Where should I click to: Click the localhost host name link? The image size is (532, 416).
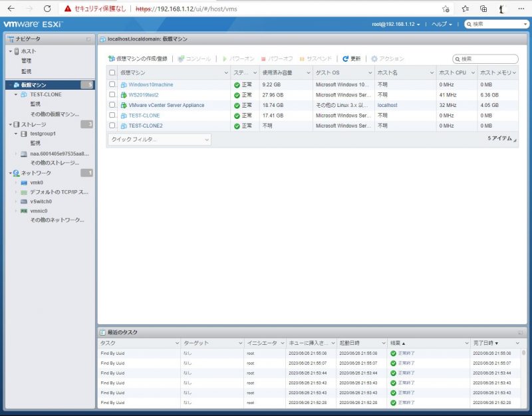point(387,106)
